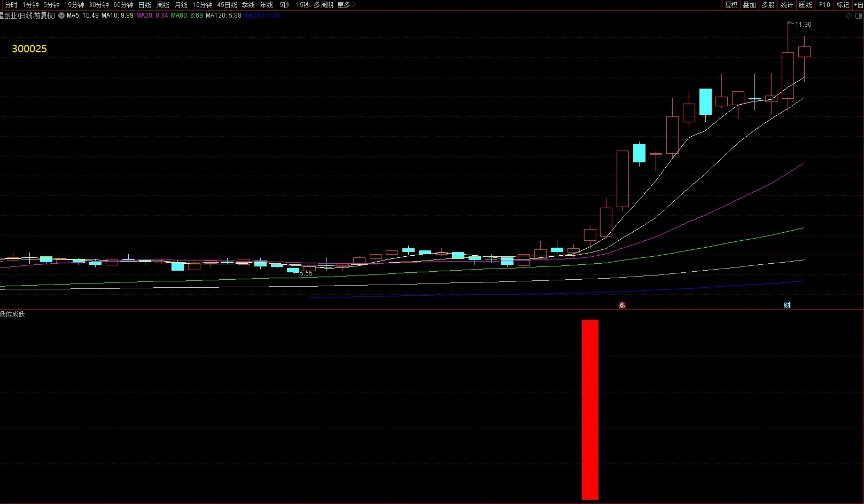Open the 统计 statistics tool
Viewport: 864px width, 504px height.
coord(787,5)
